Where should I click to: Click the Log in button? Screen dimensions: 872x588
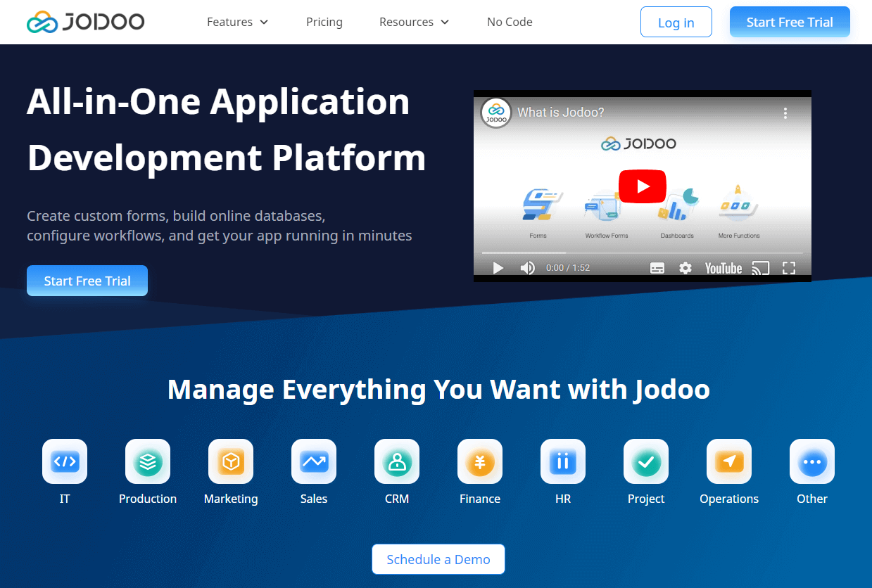pos(676,22)
